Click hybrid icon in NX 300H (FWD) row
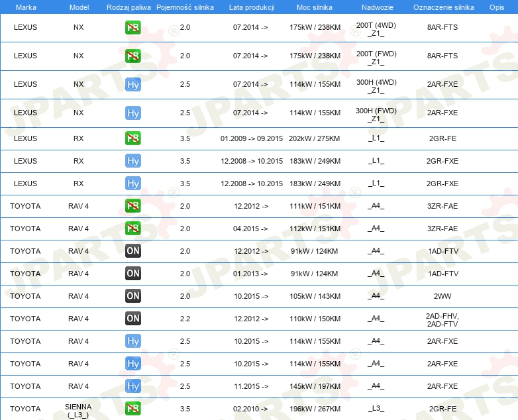The image size is (518, 420). point(133,113)
